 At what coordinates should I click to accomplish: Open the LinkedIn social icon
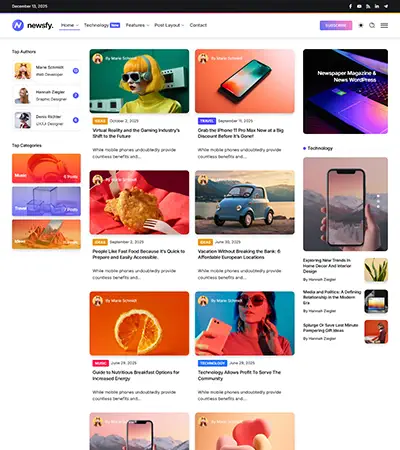tap(377, 6)
